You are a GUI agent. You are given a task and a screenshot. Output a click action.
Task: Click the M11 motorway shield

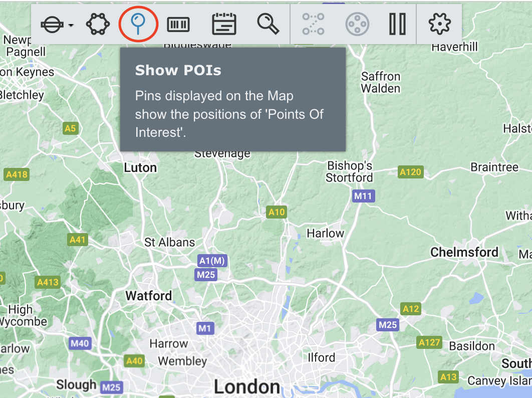(x=363, y=196)
